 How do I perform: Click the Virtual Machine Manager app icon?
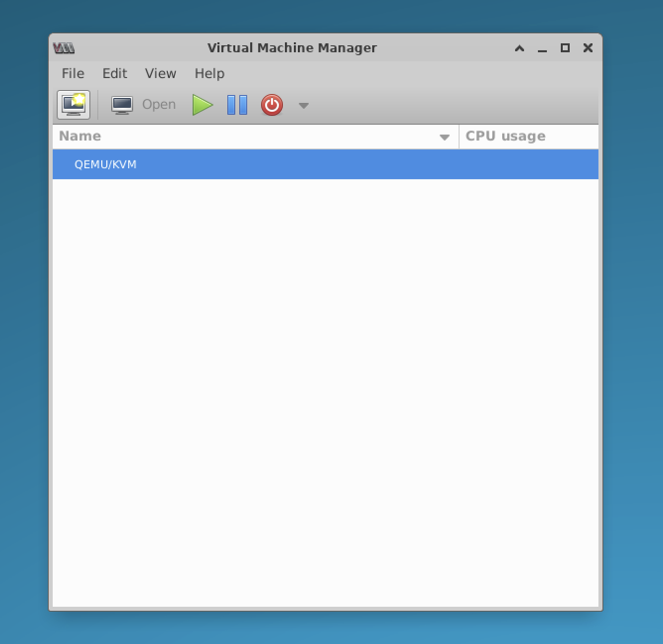pos(64,48)
